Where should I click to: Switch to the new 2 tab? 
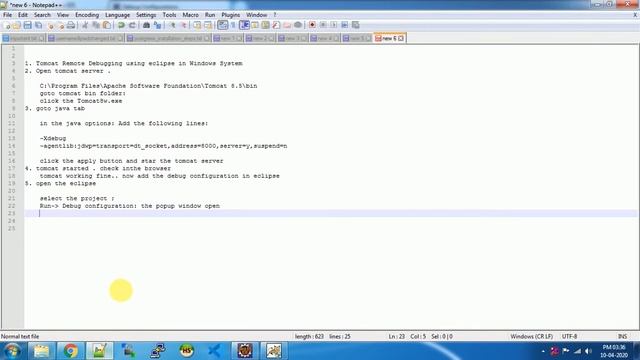(x=260, y=38)
